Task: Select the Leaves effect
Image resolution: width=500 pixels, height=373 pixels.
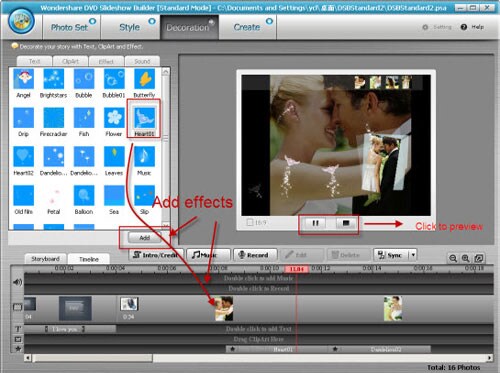Action: (x=114, y=157)
